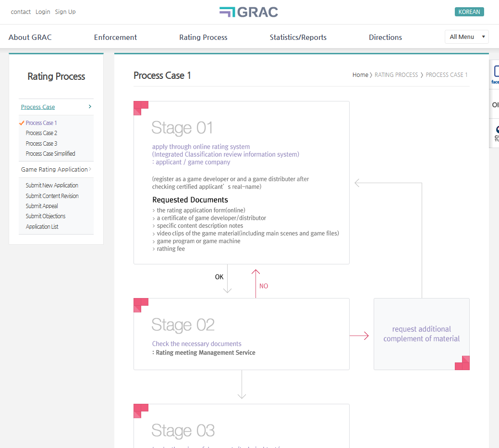Viewport: 499px width, 448px height.
Task: Expand the Process Case sidebar section
Action: point(90,107)
